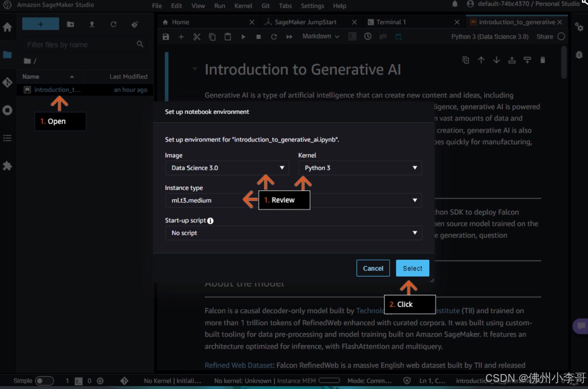Click the Git clone icon in file browser
The width and height of the screenshot is (588, 389).
[135, 24]
